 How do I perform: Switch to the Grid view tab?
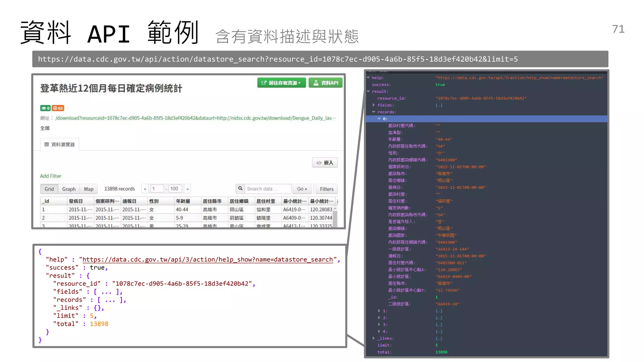pyautogui.click(x=49, y=189)
